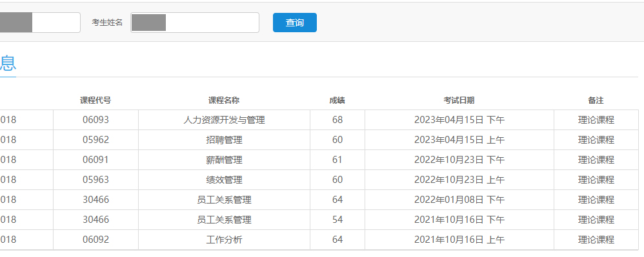Click 30466 in the 2022年01月08日 row
Viewport: 644px width, 257px height.
(96, 200)
